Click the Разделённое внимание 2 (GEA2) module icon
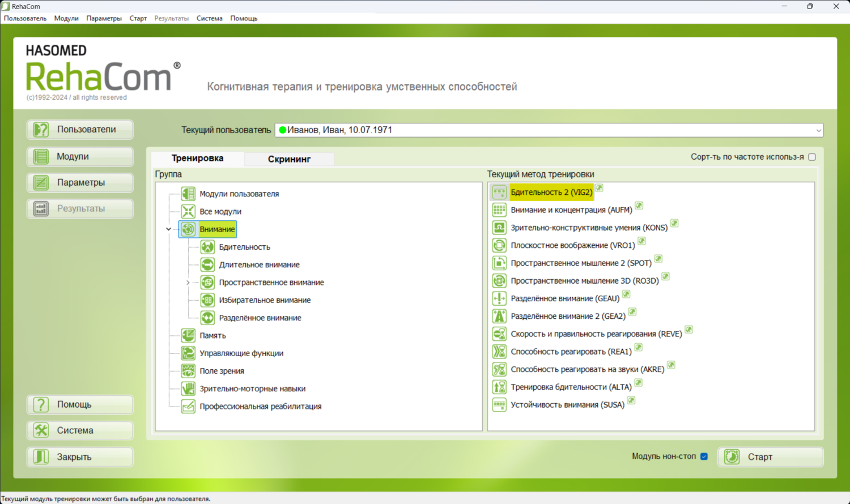 (499, 316)
